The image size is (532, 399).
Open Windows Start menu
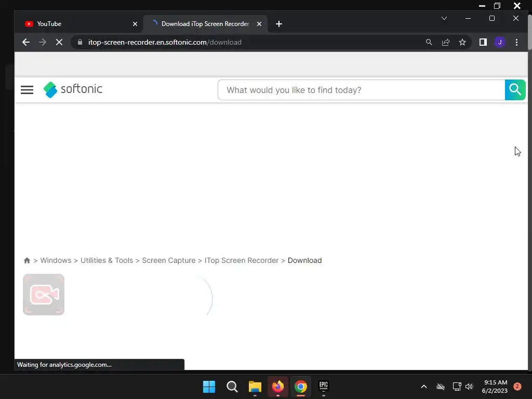(209, 387)
